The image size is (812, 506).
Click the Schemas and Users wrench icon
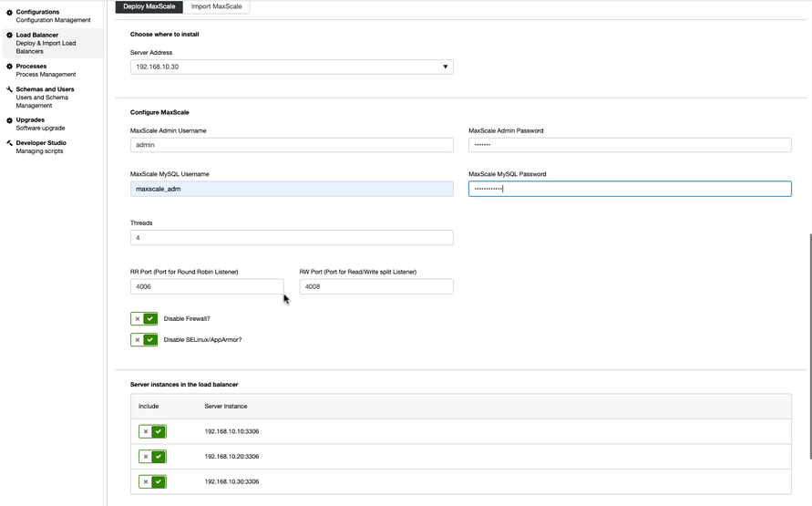[9, 89]
